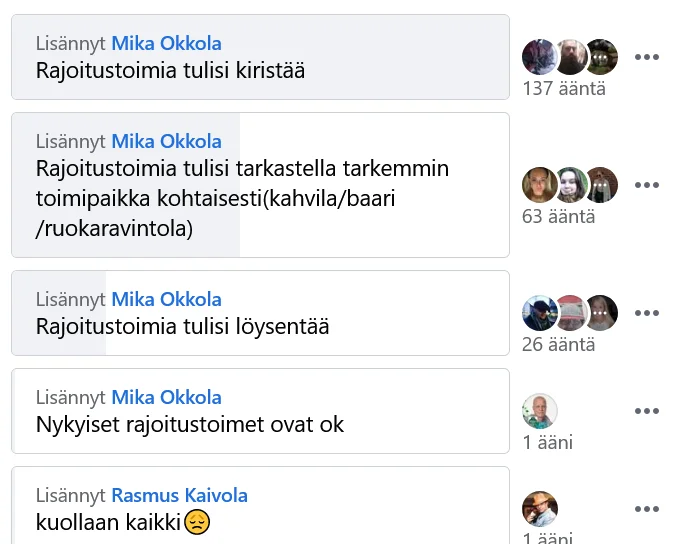Screen dimensions: 676x544
Task: Click voter avatar next to 'kuollaan kaikki'
Action: point(540,509)
